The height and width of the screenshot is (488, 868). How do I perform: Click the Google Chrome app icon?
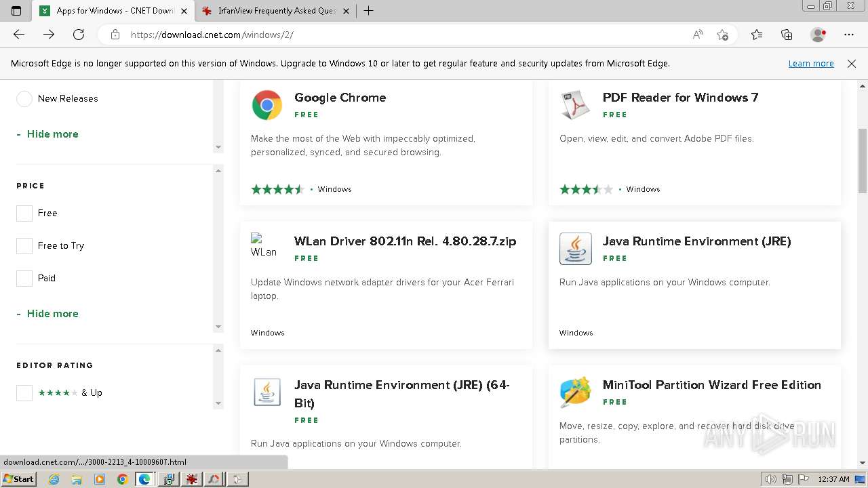(x=267, y=105)
